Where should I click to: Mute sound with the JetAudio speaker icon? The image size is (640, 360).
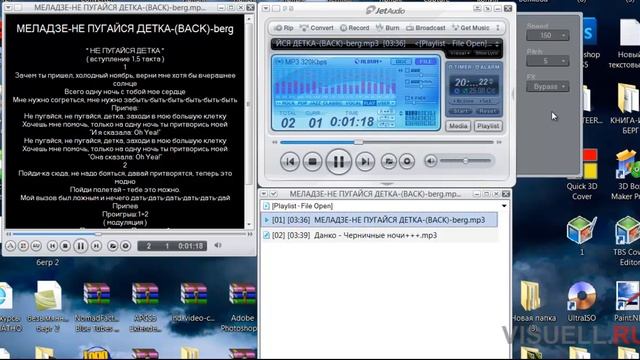(x=431, y=161)
